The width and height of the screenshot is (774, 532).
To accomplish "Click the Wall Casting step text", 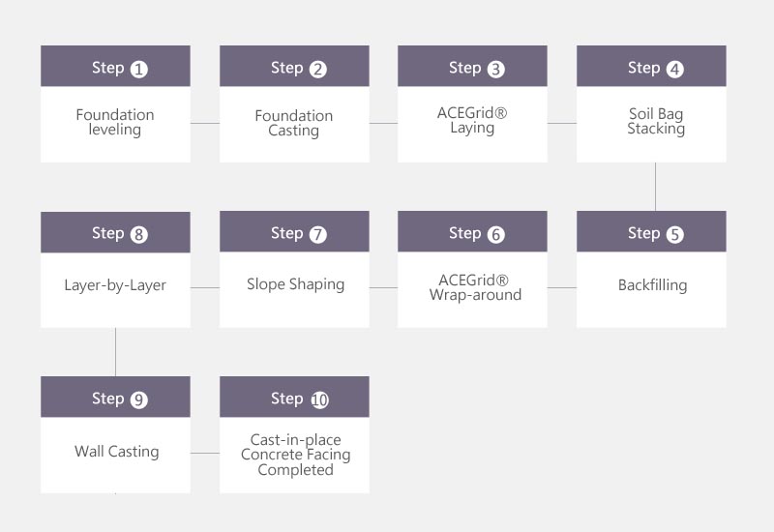I will [116, 451].
